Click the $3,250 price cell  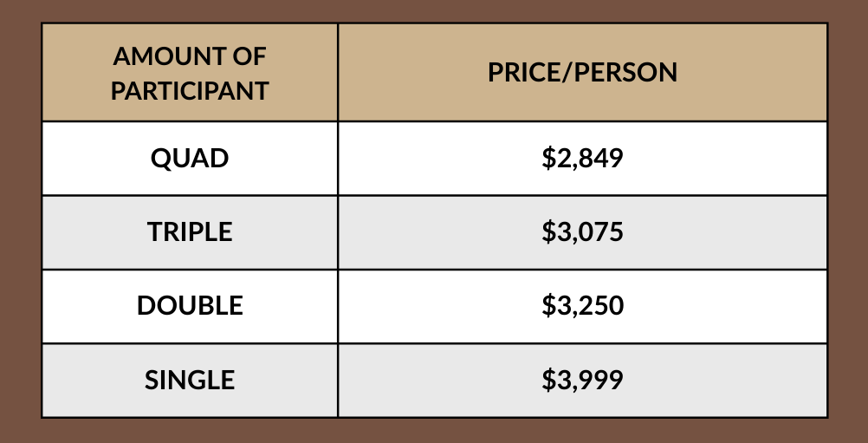coord(582,306)
